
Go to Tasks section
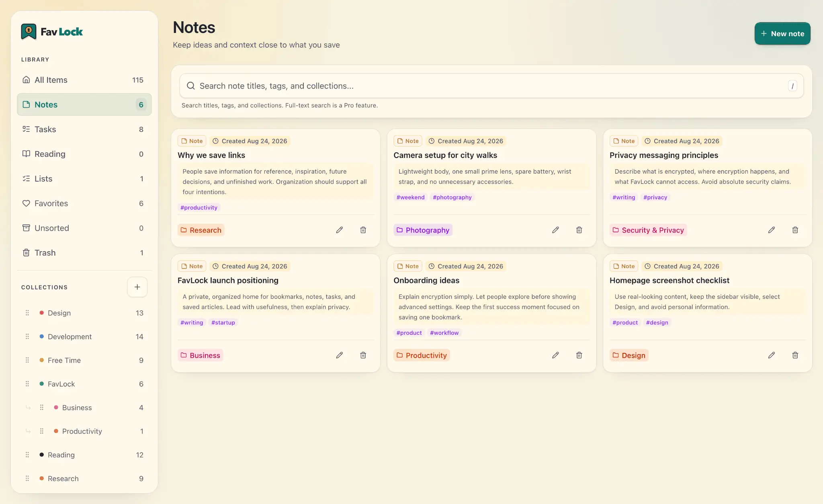click(84, 129)
